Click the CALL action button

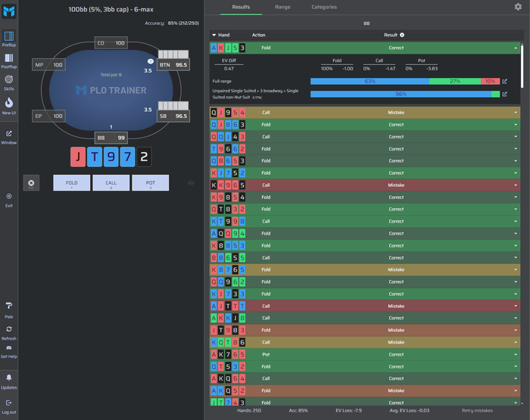(x=111, y=183)
